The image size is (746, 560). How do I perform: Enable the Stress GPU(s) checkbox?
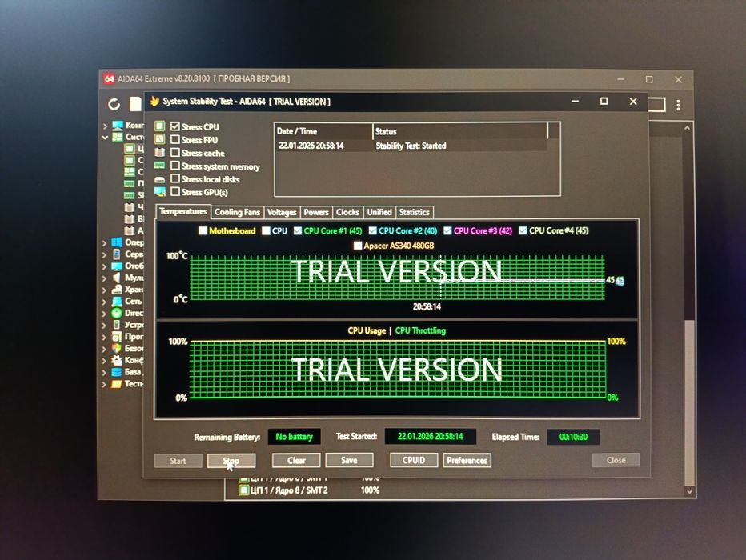pos(175,191)
